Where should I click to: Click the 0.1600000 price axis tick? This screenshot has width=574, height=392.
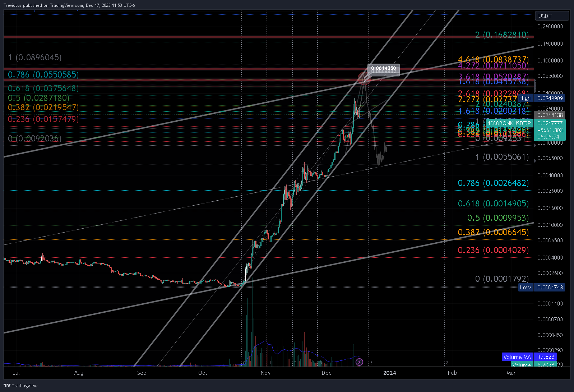550,44
